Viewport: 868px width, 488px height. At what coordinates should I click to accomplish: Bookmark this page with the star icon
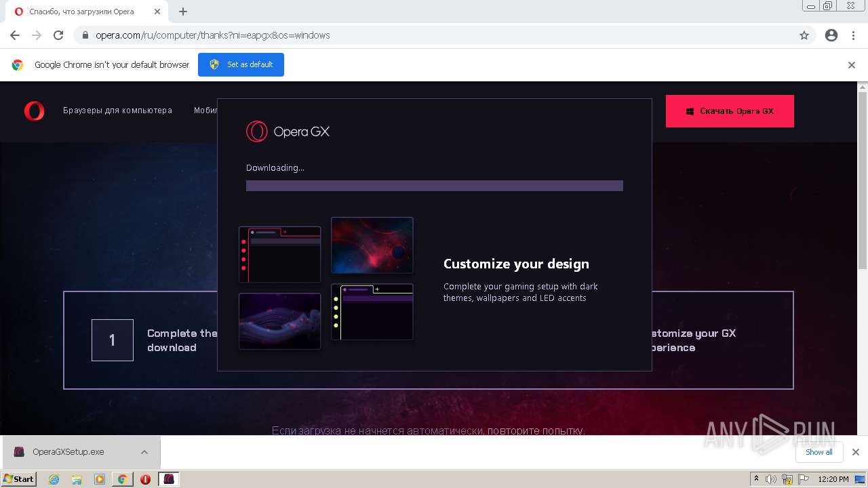point(804,35)
